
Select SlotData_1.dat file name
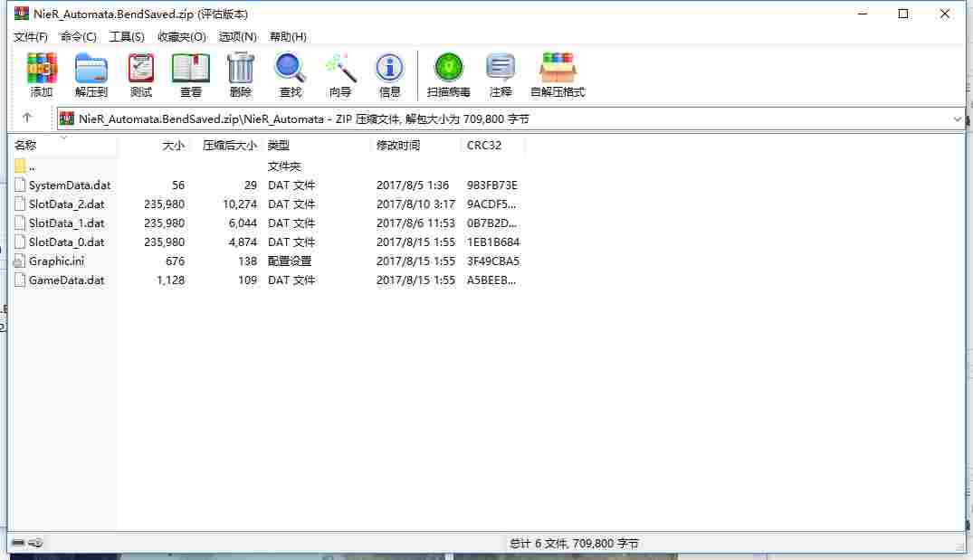click(66, 223)
